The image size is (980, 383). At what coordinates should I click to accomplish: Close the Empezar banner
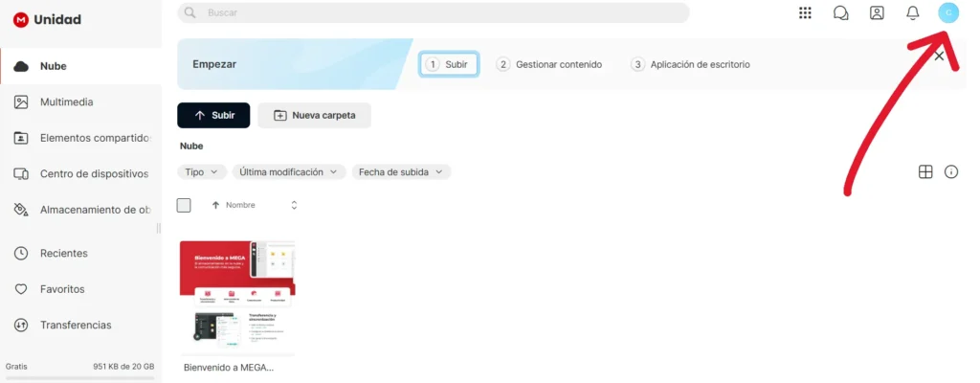click(x=939, y=56)
